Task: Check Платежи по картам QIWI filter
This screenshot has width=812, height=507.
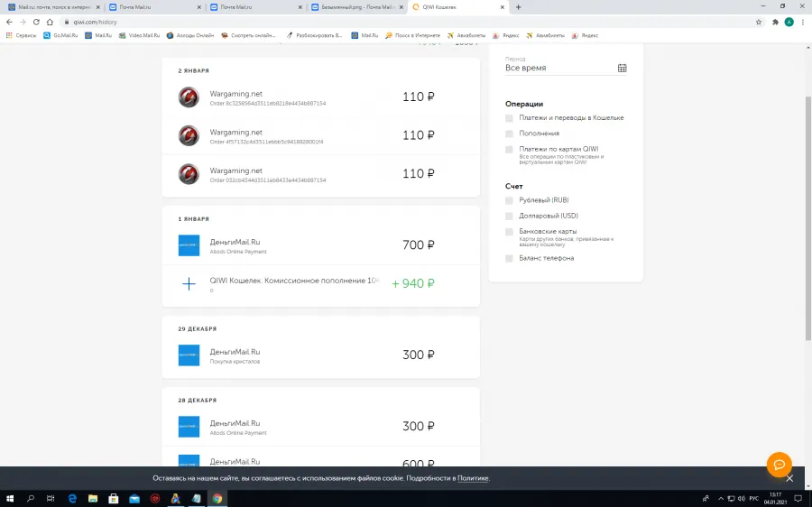Action: (509, 149)
